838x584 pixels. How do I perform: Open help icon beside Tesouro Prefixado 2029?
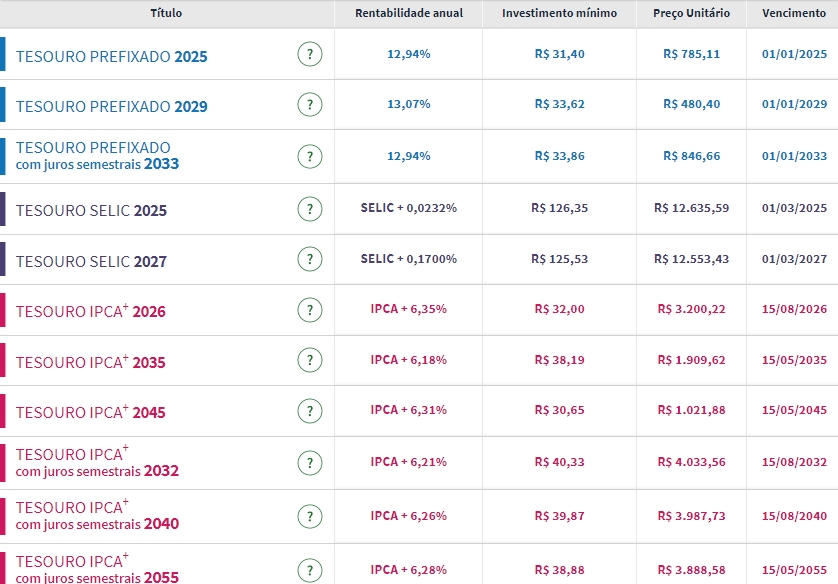(310, 104)
